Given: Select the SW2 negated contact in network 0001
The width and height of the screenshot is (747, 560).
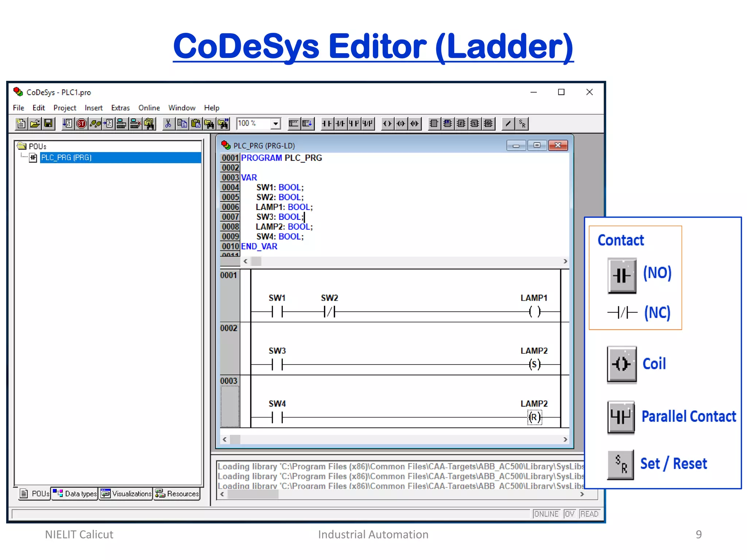Looking at the screenshot, I should (x=330, y=312).
